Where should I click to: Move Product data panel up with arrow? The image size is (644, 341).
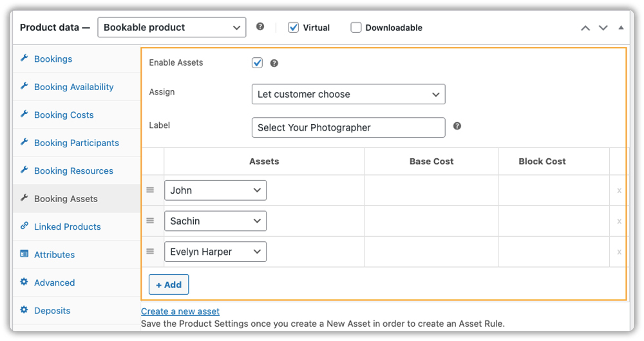coord(585,28)
